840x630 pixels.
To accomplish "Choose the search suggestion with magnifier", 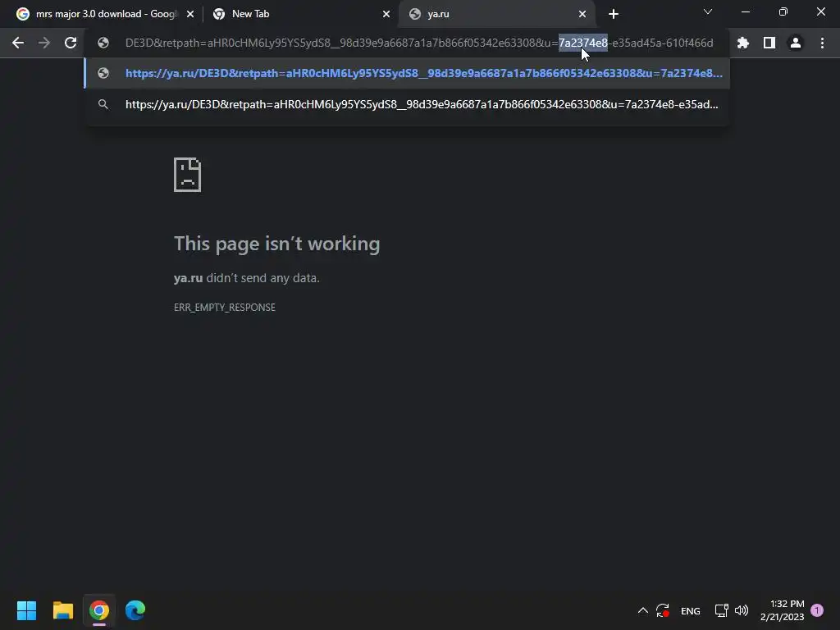I will tap(407, 104).
